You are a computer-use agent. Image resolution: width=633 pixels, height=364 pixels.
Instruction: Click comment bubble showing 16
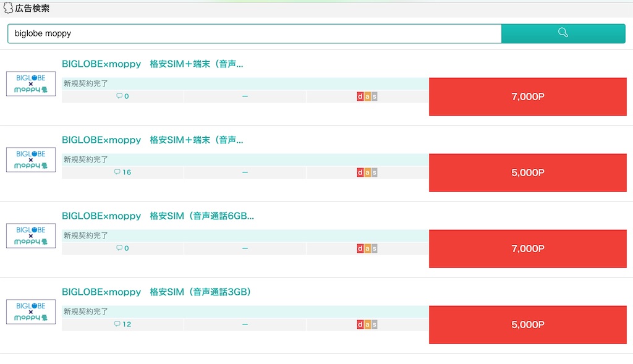tap(122, 172)
